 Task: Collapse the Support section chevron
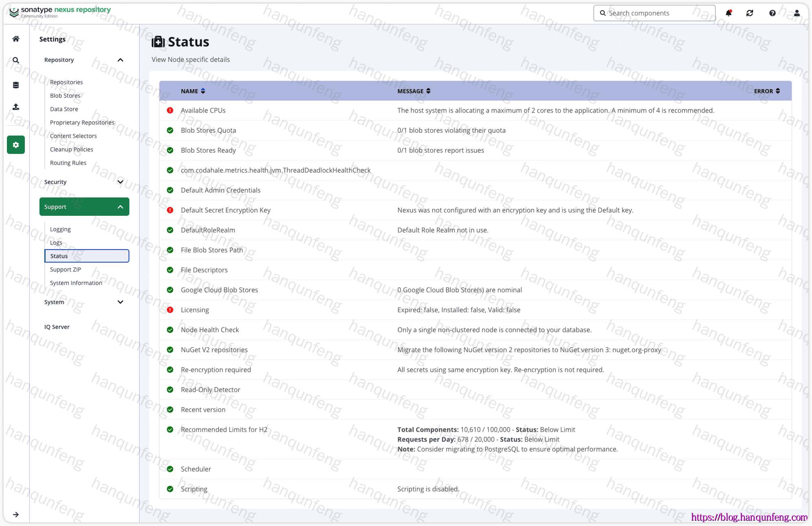(120, 207)
